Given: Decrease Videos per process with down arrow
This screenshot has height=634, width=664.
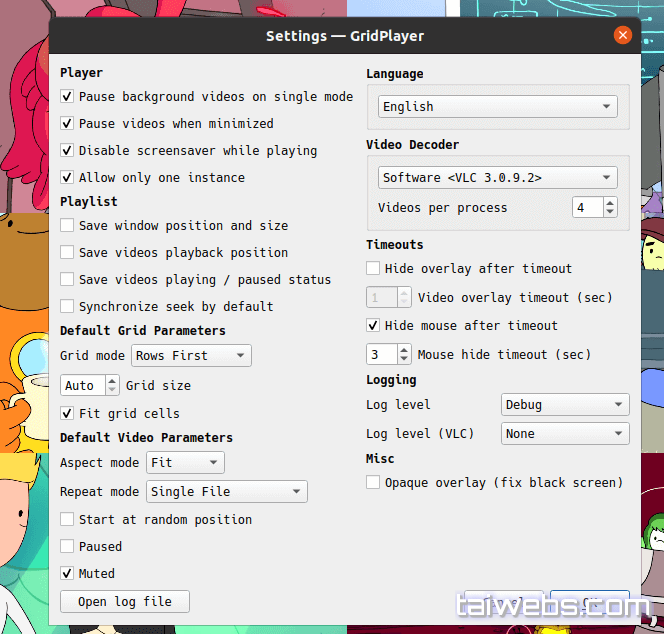Looking at the screenshot, I should pos(610,213).
